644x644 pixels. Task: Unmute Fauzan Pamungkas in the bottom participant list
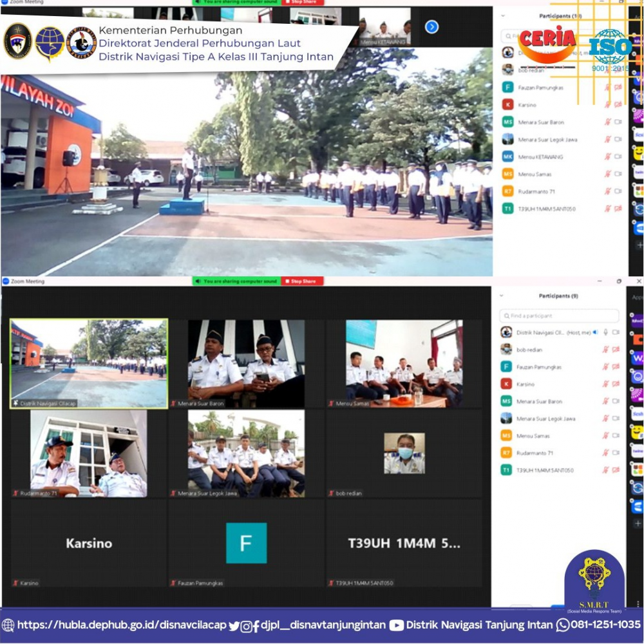[605, 367]
